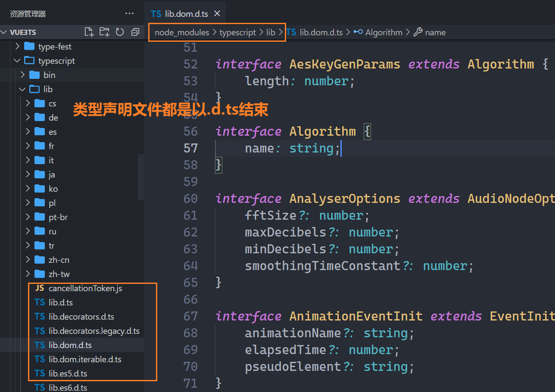The height and width of the screenshot is (392, 555).
Task: Click the New File icon in explorer header
Action: [x=89, y=32]
